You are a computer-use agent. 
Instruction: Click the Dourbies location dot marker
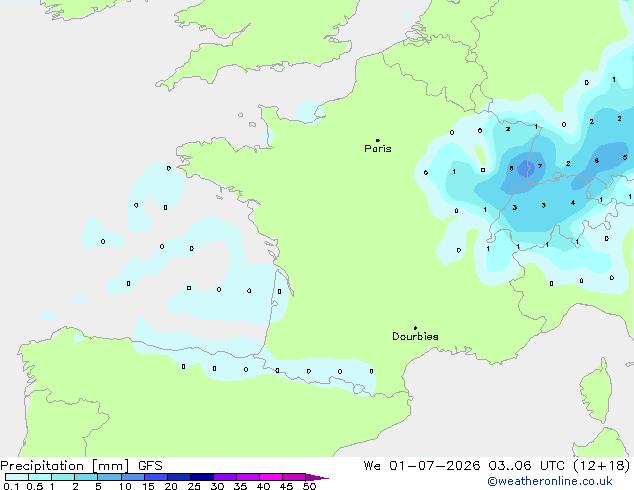pyautogui.click(x=415, y=328)
